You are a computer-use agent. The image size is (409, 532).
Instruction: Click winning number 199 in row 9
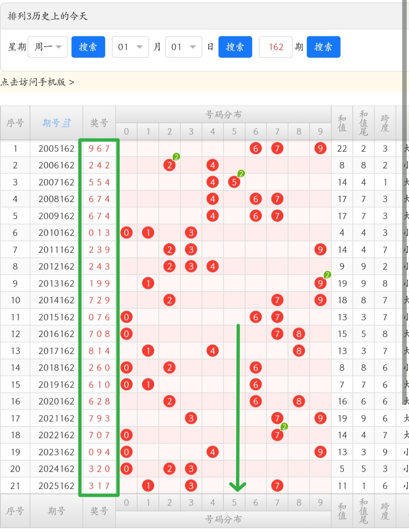(99, 283)
